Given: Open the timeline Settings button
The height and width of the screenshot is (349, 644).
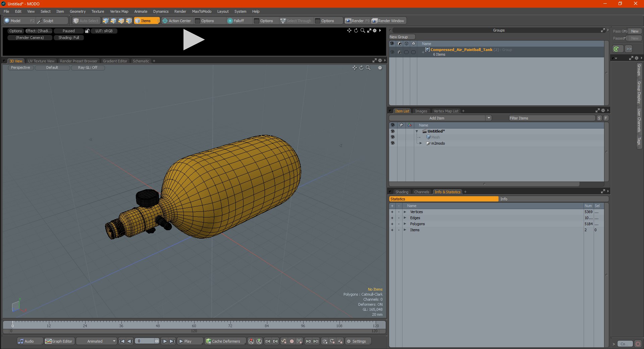Looking at the screenshot, I should 358,341.
